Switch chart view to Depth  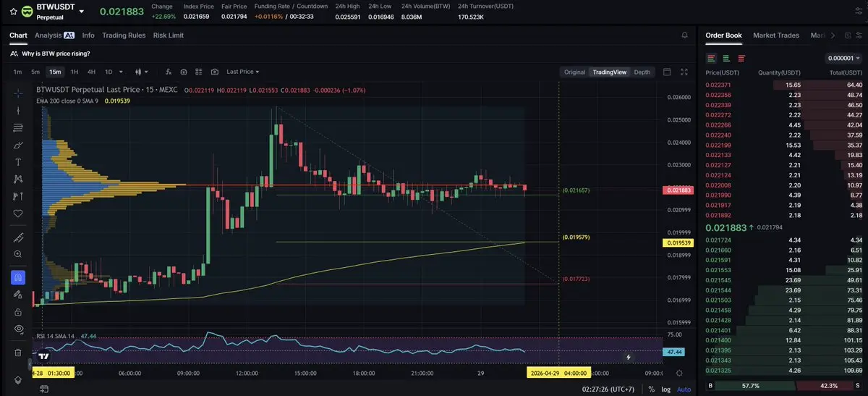pyautogui.click(x=642, y=72)
